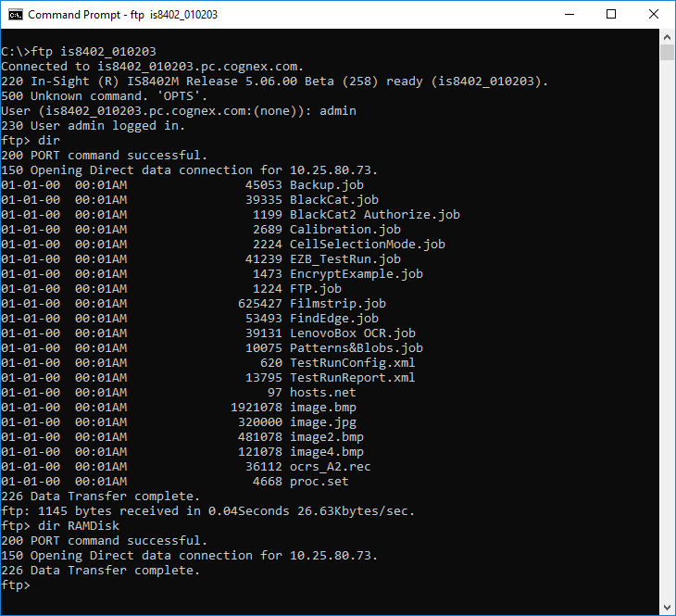Click the TestRunReport.xml file name
This screenshot has height=616, width=676.
point(352,378)
